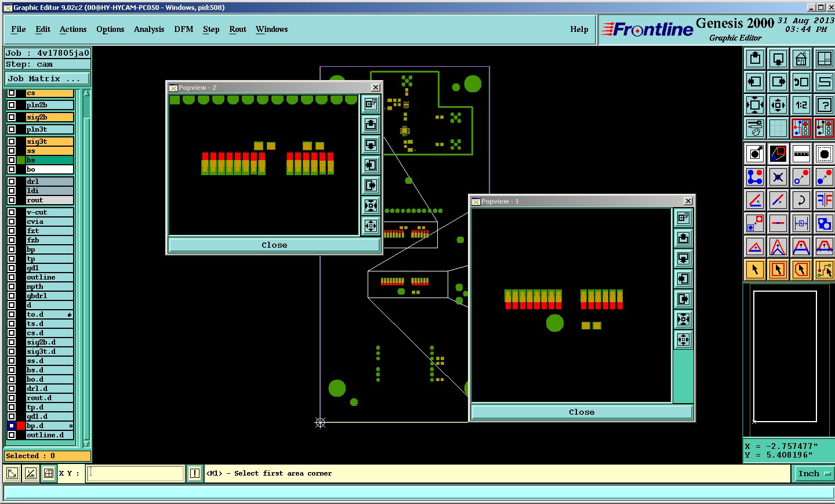Open the Inch units dropdown
The height and width of the screenshot is (504, 835).
click(814, 473)
